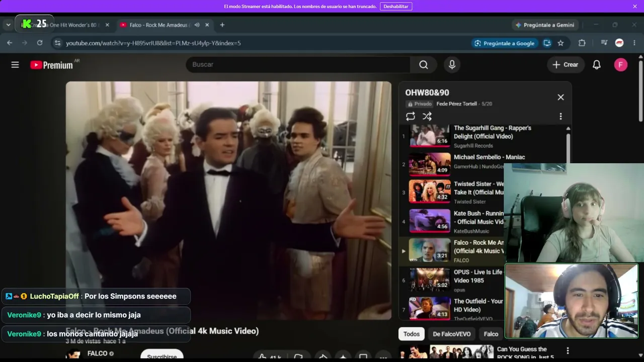Select the Falco filter chip

pos(491,334)
